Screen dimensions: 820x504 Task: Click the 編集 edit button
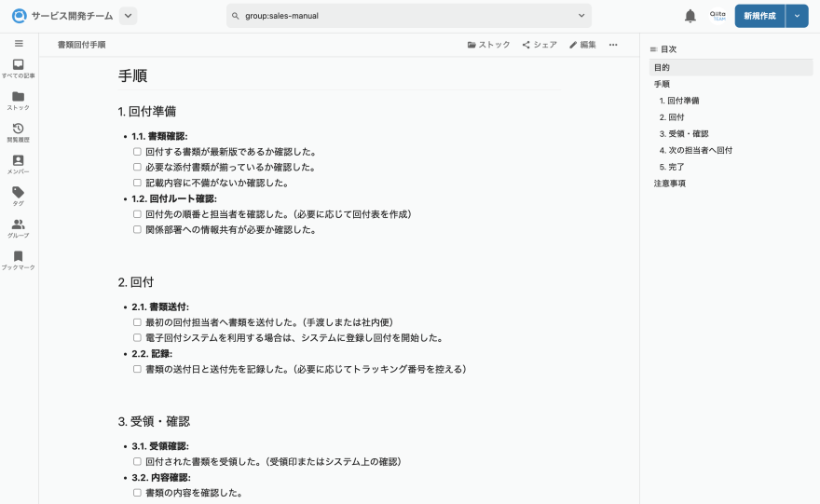(582, 45)
